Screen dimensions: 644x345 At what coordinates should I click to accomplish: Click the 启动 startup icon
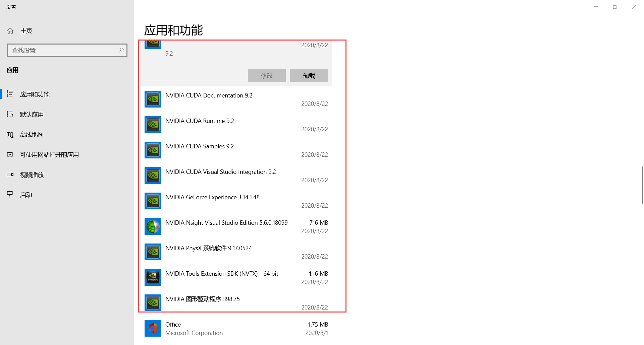[10, 195]
